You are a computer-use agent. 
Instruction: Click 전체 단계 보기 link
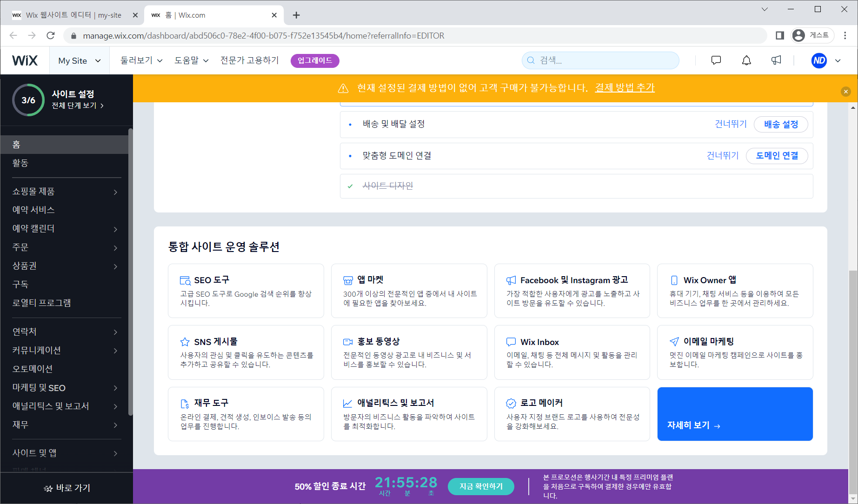(78, 106)
